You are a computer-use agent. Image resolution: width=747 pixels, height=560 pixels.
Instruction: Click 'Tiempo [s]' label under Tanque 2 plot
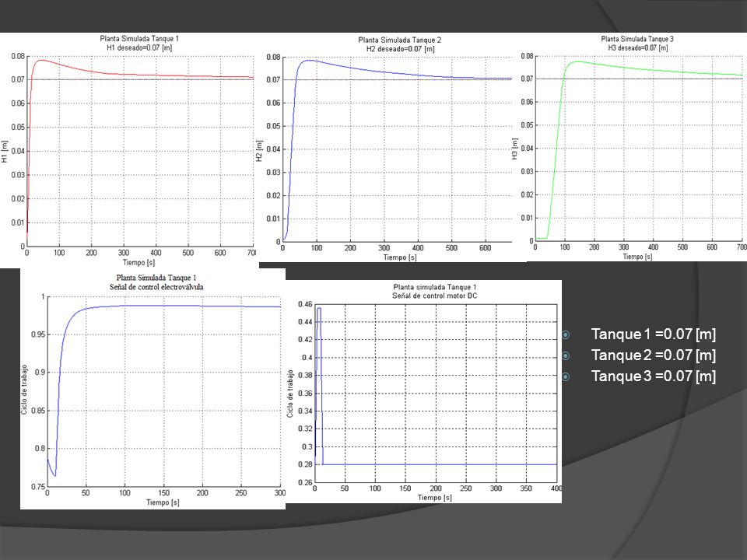pyautogui.click(x=400, y=257)
